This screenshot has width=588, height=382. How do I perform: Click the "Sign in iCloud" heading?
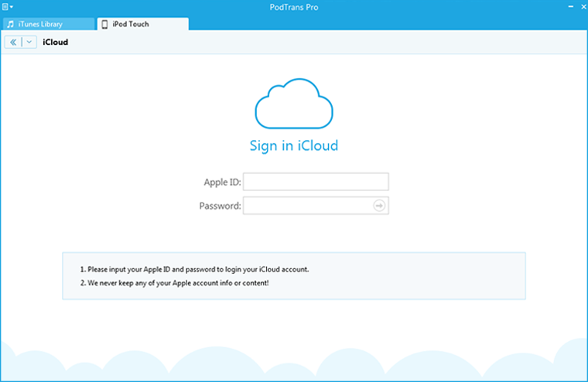coord(294,145)
